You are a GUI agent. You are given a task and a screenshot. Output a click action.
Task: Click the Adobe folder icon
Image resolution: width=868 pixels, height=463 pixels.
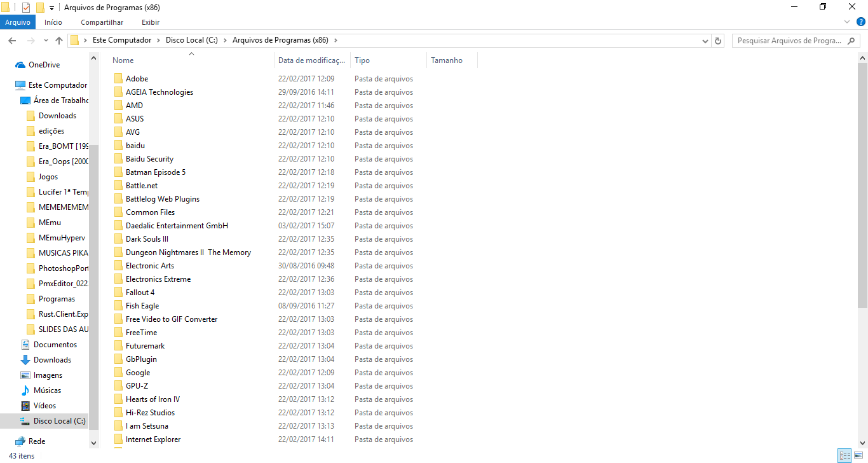tap(118, 79)
